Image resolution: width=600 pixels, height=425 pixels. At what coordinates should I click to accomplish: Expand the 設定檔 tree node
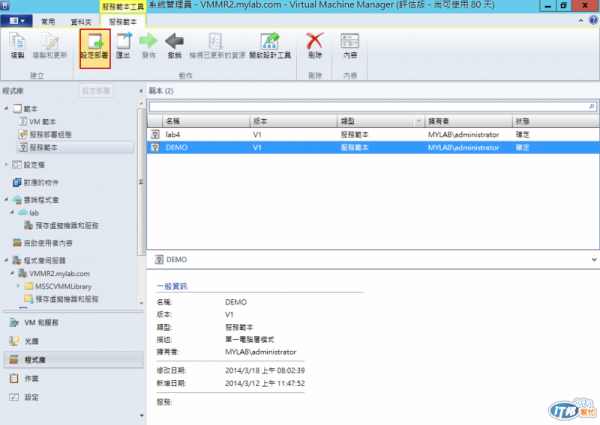[x=7, y=164]
